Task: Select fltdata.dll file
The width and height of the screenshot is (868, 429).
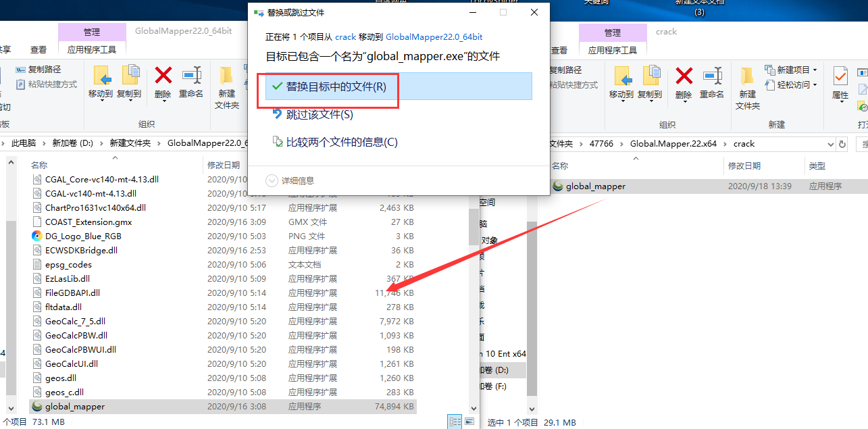Action: [63, 307]
